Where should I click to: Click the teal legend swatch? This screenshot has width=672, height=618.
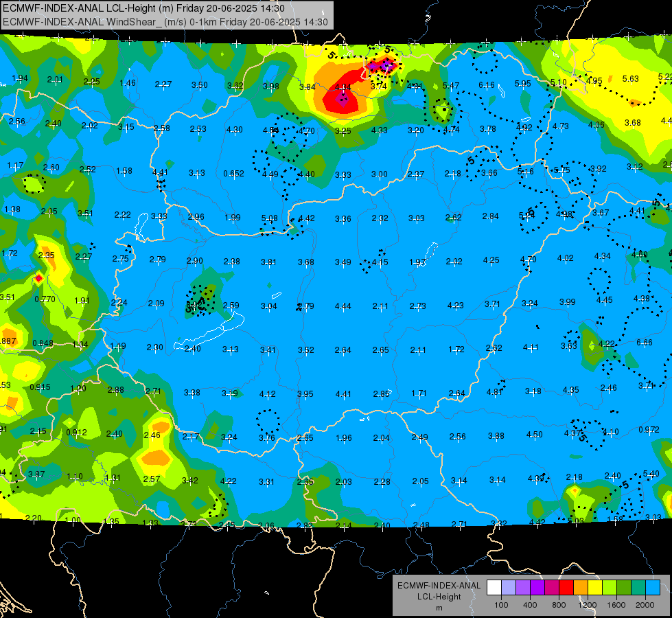(638, 587)
